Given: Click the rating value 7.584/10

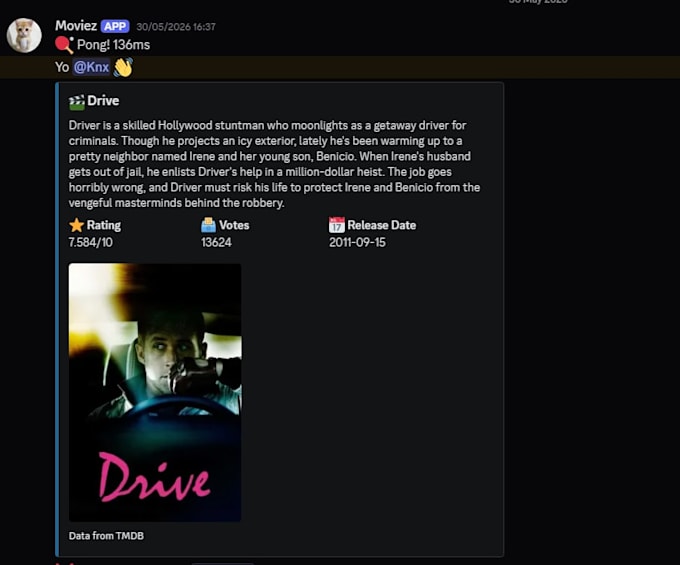Looking at the screenshot, I should [91, 242].
